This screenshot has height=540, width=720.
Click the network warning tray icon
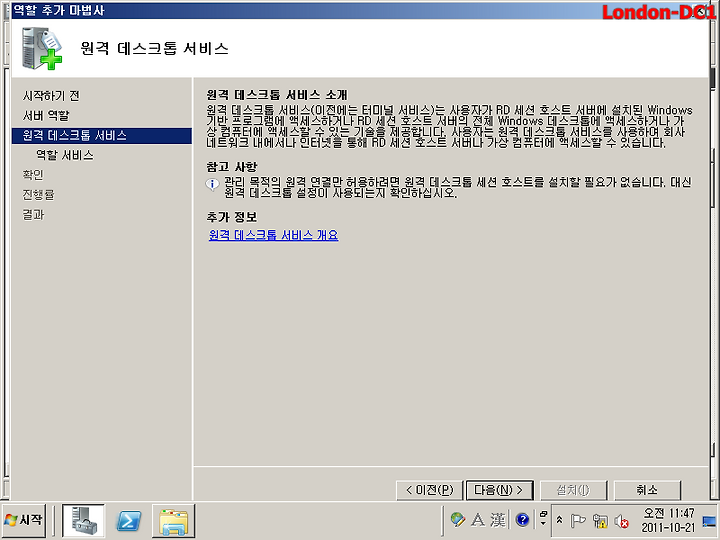tap(600, 521)
